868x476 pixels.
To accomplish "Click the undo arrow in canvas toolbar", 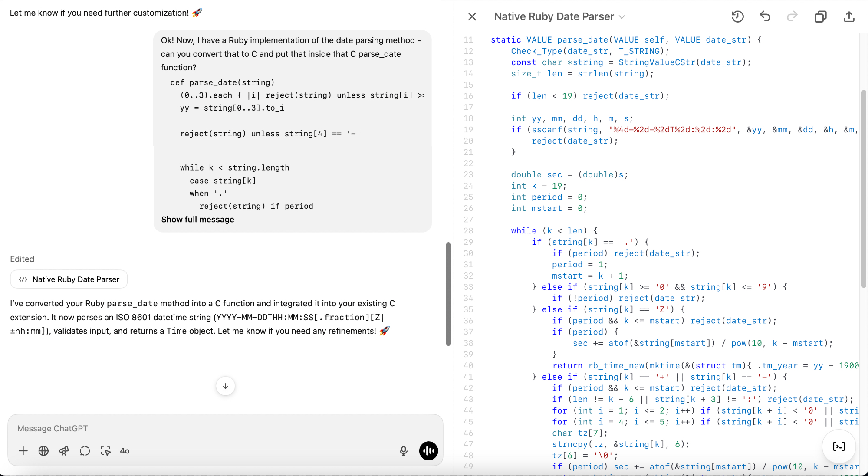I will pos(765,16).
